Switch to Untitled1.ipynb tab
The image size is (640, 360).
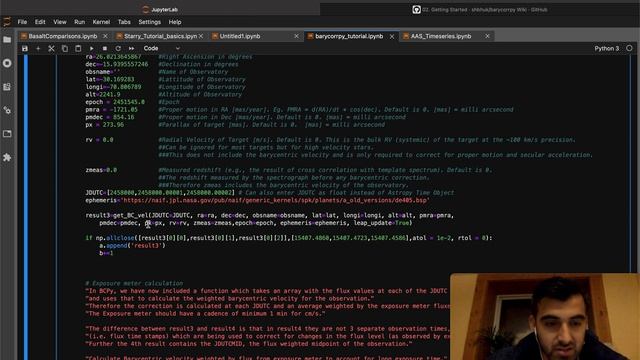click(240, 36)
